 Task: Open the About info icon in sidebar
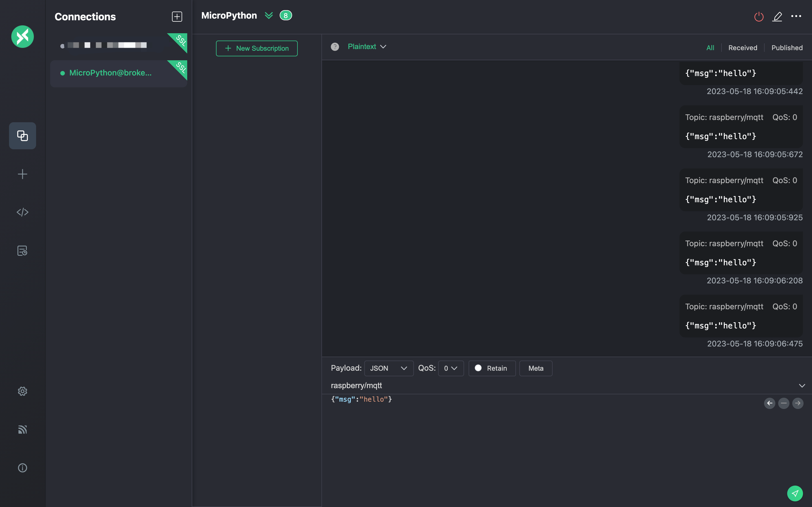23,468
